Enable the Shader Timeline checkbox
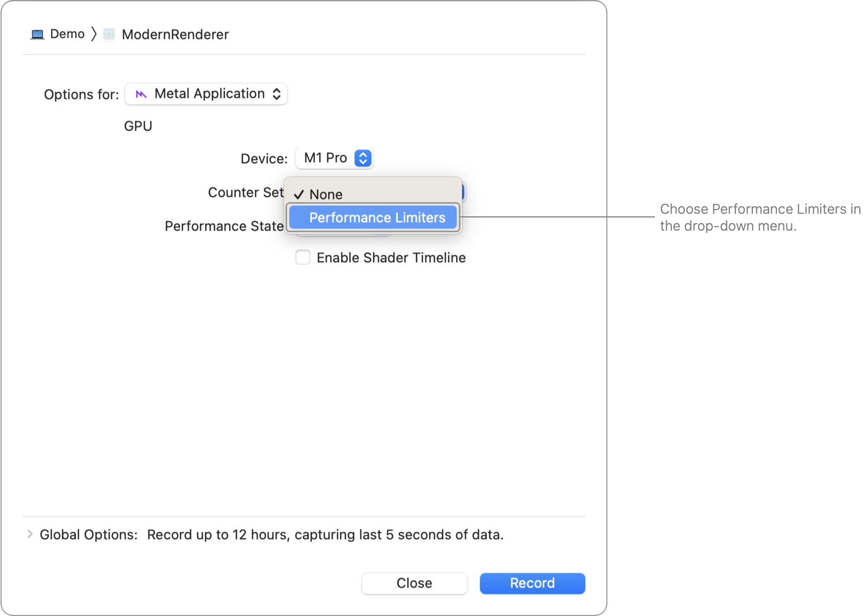Screen dimensions: 865x616 click(303, 257)
